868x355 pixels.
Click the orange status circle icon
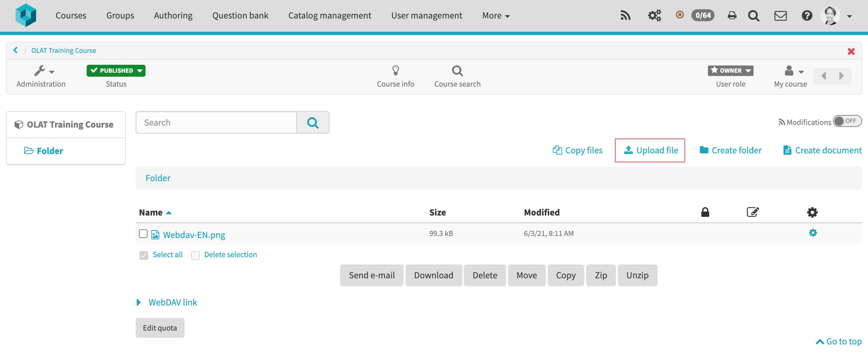coord(680,15)
